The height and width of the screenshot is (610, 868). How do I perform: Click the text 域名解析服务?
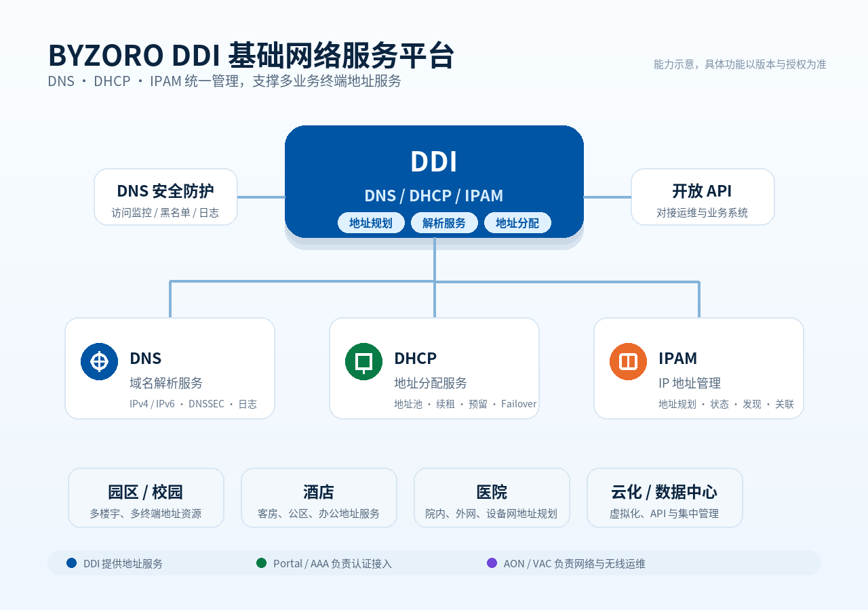tap(166, 383)
